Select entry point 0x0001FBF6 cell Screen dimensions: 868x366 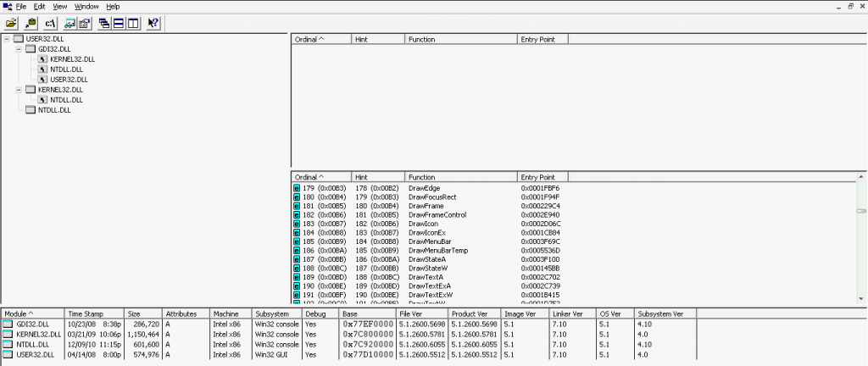click(x=540, y=188)
